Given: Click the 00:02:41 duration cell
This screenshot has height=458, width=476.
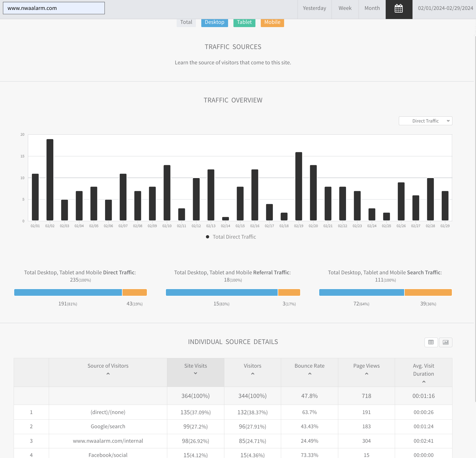Looking at the screenshot, I should click(x=423, y=441).
